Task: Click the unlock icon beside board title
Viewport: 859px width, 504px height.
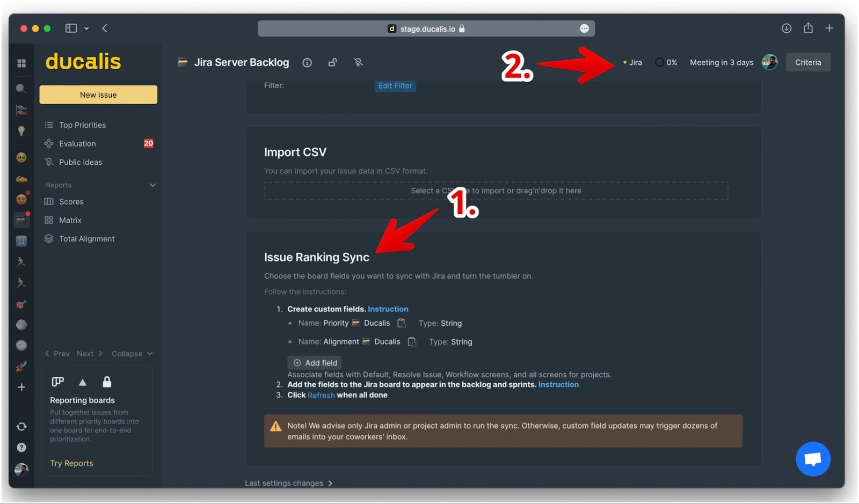Action: pos(333,63)
